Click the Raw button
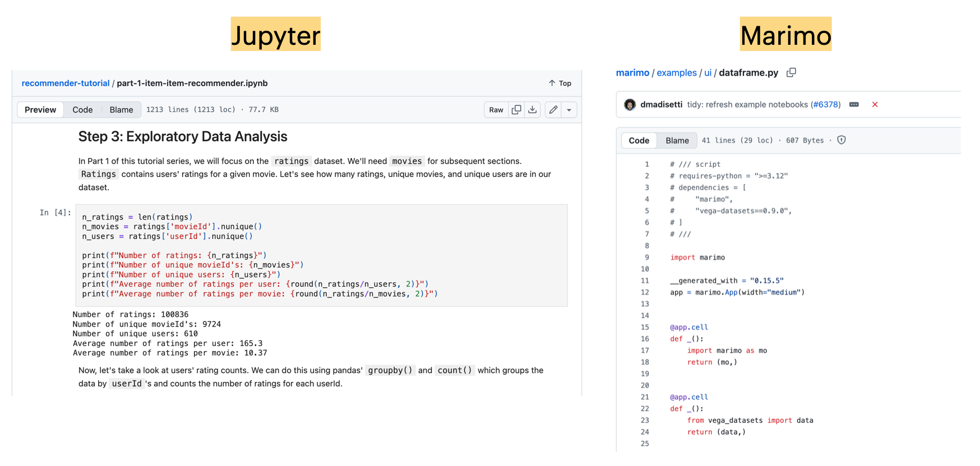The height and width of the screenshot is (466, 980). click(496, 110)
